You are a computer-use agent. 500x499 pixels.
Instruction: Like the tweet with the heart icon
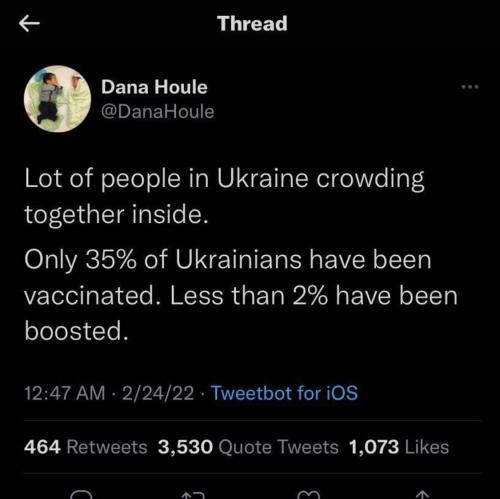point(308,495)
